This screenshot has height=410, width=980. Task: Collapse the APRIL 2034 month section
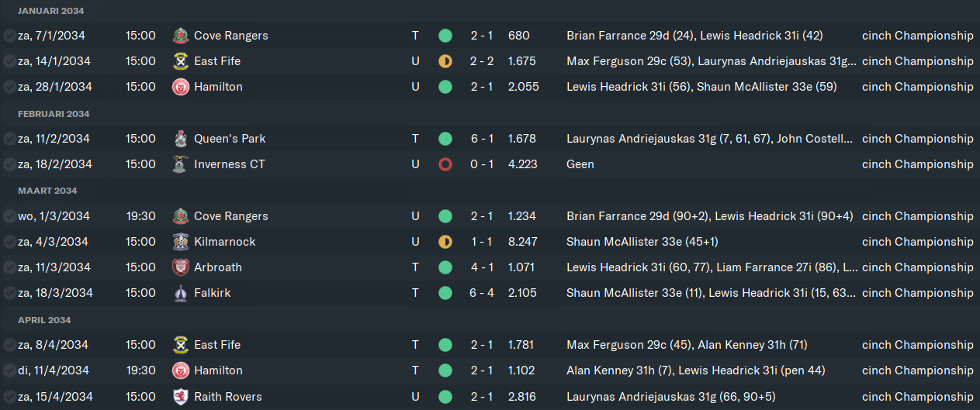pyautogui.click(x=44, y=320)
